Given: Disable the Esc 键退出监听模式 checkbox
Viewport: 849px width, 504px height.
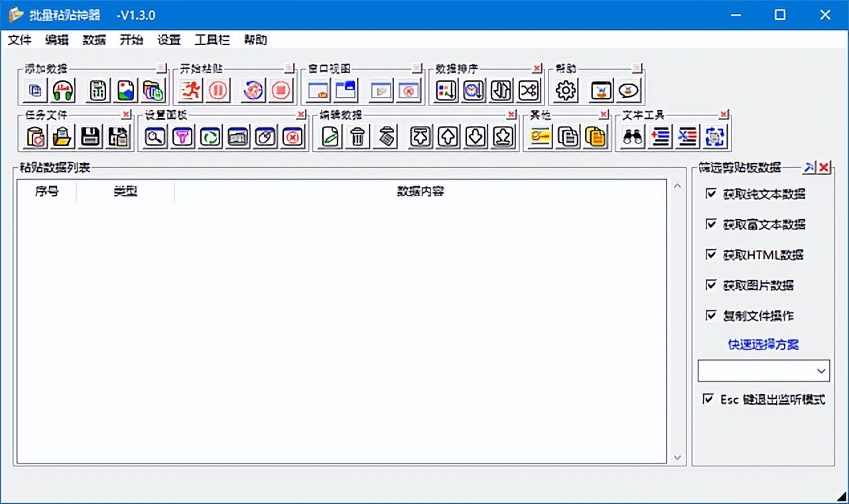Looking at the screenshot, I should 708,399.
